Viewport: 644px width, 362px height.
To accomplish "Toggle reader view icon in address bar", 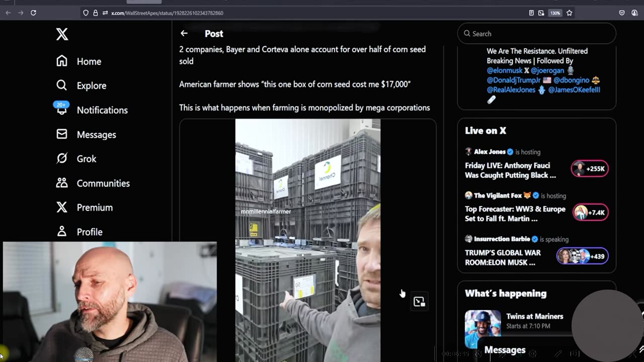I will pos(531,13).
